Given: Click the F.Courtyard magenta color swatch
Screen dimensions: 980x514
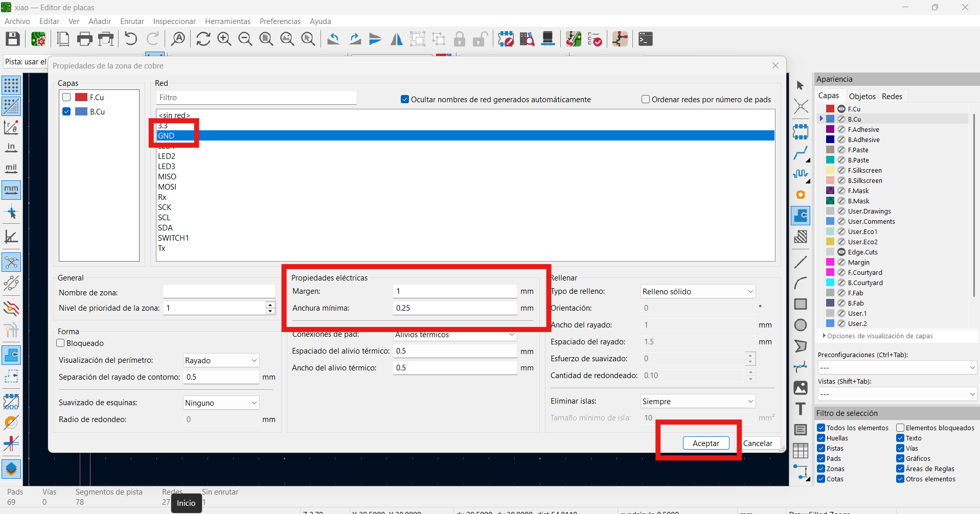Looking at the screenshot, I should point(830,272).
